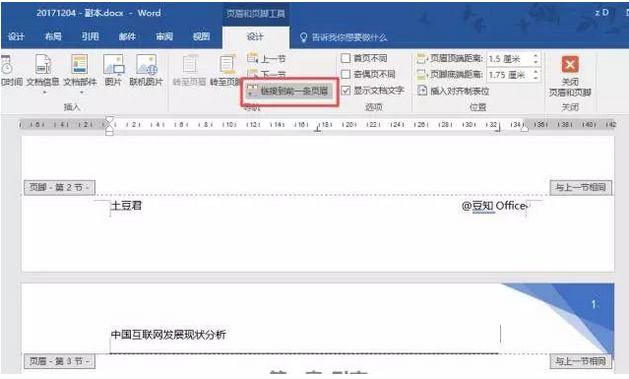Enable 首页不同 checkbox
This screenshot has height=379, width=629.
coord(345,58)
